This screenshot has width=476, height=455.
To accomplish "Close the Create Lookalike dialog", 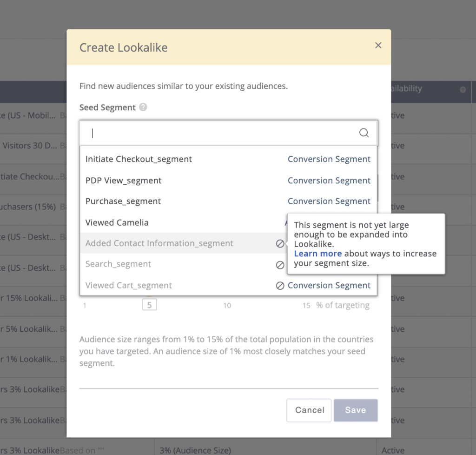I will coord(378,45).
